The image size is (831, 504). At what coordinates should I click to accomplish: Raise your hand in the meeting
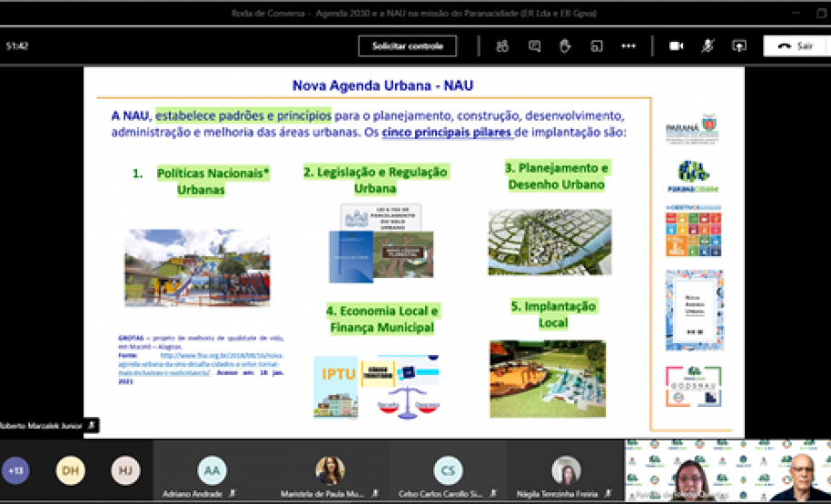pyautogui.click(x=565, y=46)
